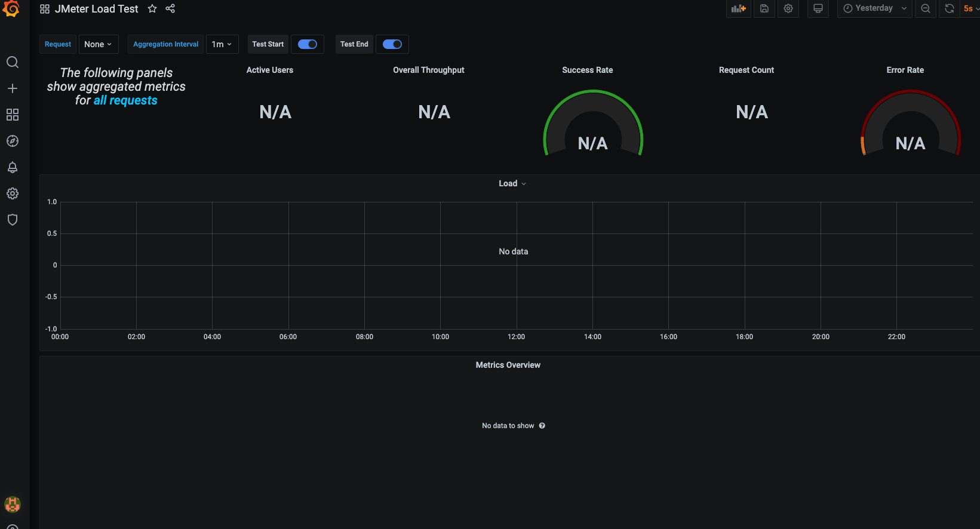Refresh dashboard with refresh icon

[x=949, y=8]
